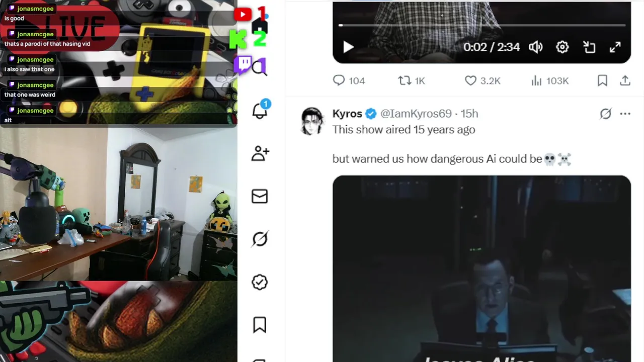Open the Messages envelope icon
Image resolution: width=644 pixels, height=362 pixels.
click(260, 196)
